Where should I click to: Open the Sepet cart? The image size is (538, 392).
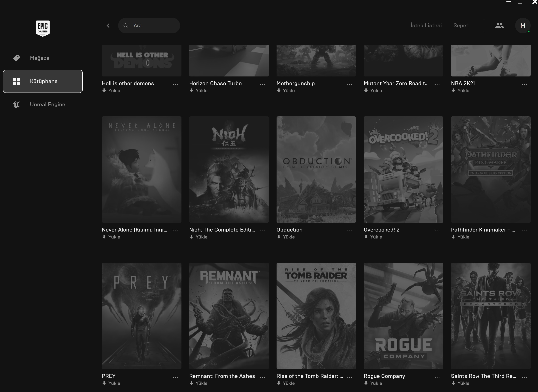(461, 25)
